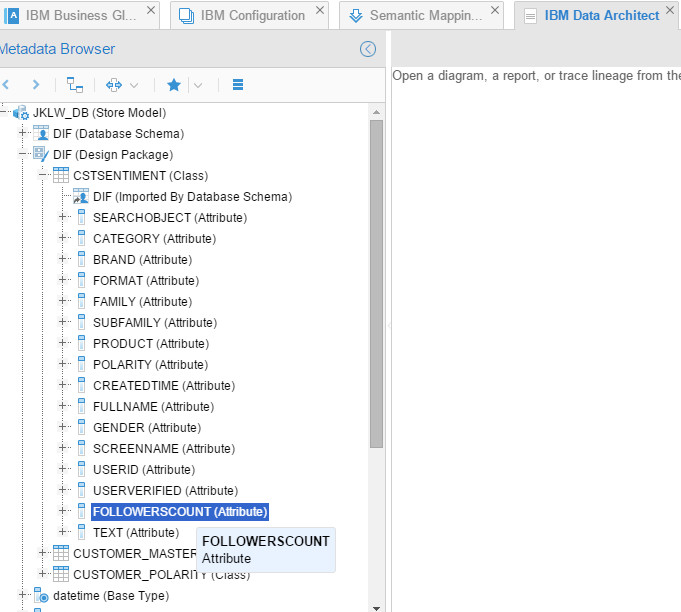Click FORMAT attribute icon
The height and width of the screenshot is (612, 681).
[81, 280]
